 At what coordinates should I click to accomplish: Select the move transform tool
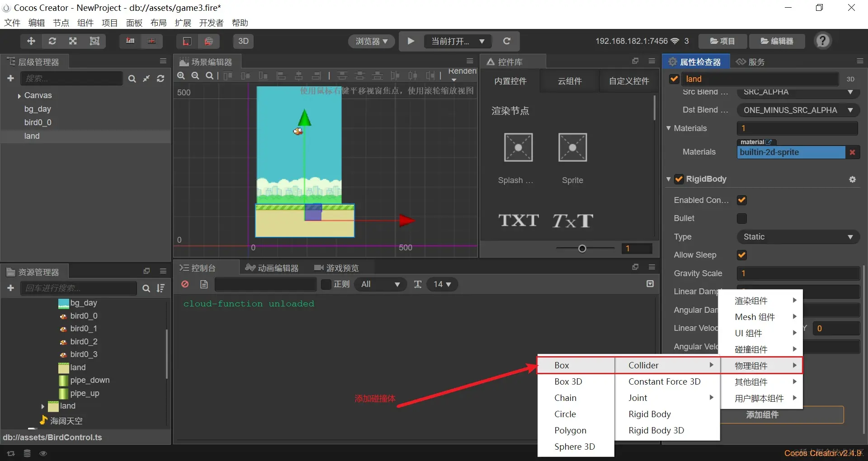31,41
